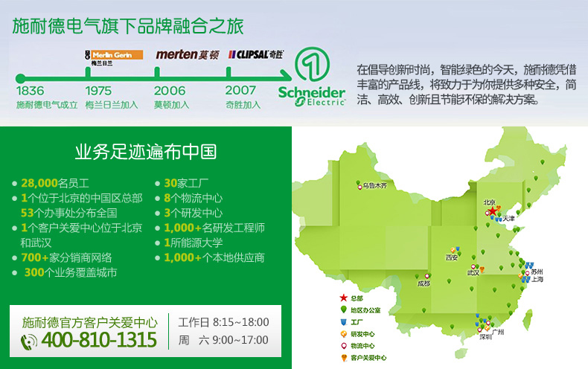The height and width of the screenshot is (369, 588).
Task: Click the 武汉 marker on the map
Action: (x=472, y=266)
